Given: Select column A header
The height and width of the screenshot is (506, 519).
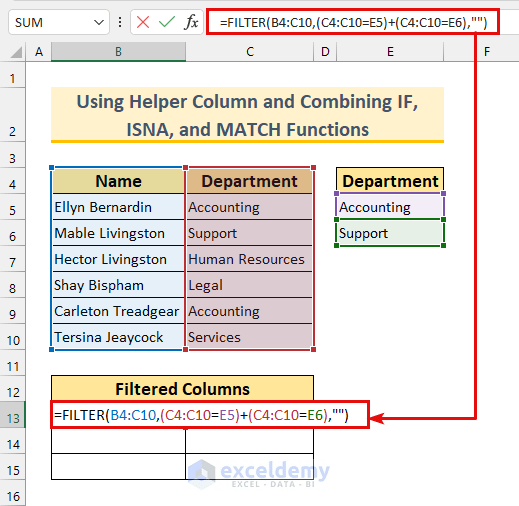Looking at the screenshot, I should click(x=39, y=52).
